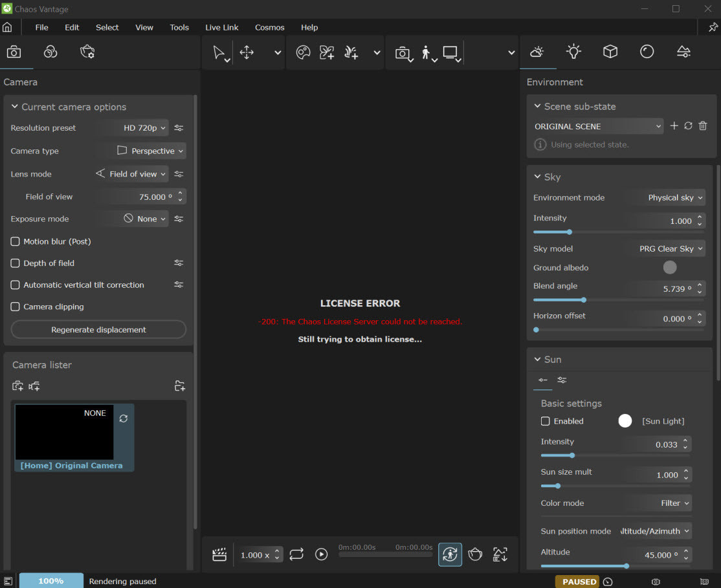
Task: Click the teapot render icon
Action: pyautogui.click(x=475, y=554)
